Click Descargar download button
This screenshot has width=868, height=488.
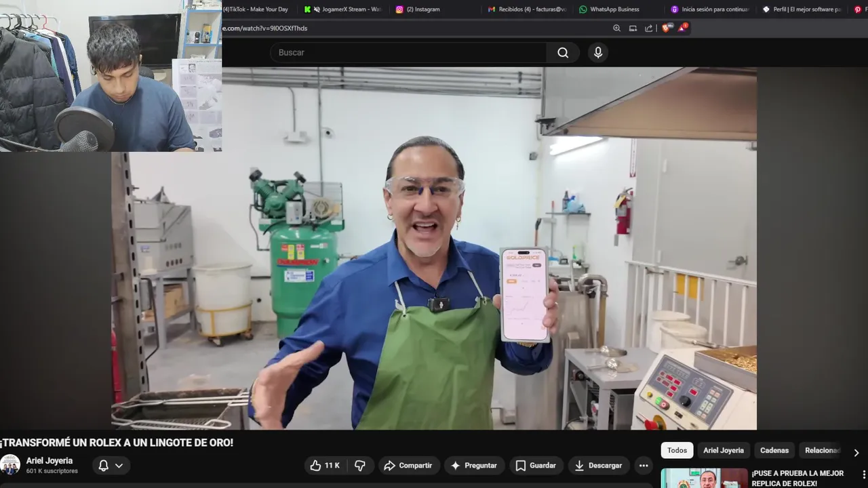coord(598,466)
